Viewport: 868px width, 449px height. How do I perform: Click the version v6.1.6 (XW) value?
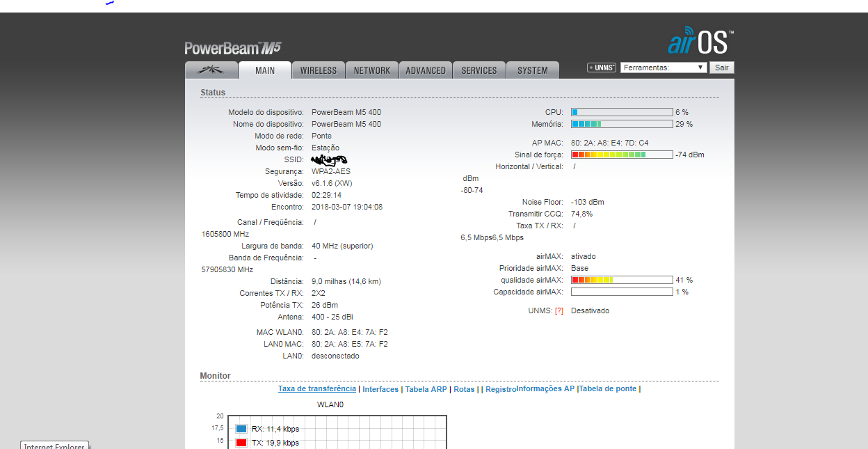coord(332,183)
